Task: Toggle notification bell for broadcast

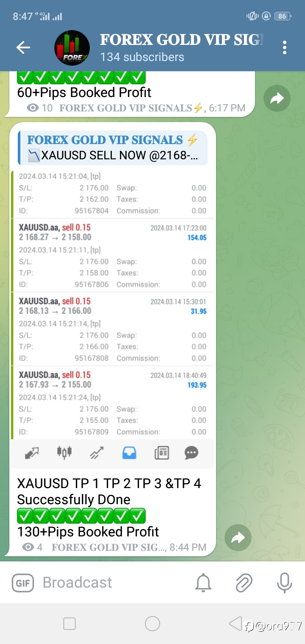Action: 203,583
